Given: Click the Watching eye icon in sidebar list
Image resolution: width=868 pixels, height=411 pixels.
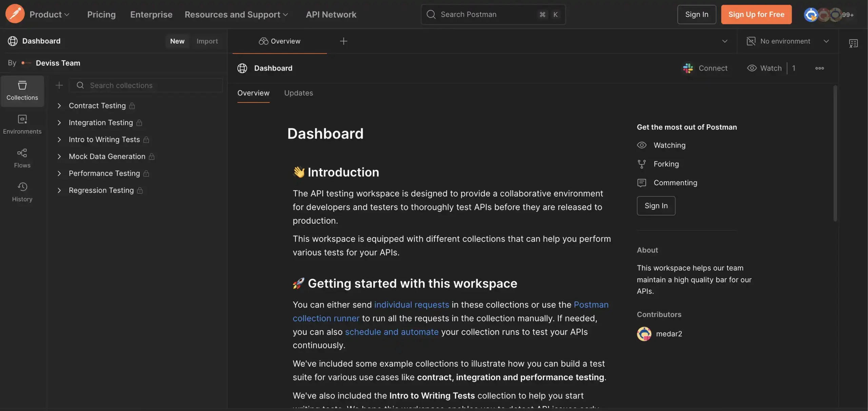Looking at the screenshot, I should pyautogui.click(x=642, y=145).
